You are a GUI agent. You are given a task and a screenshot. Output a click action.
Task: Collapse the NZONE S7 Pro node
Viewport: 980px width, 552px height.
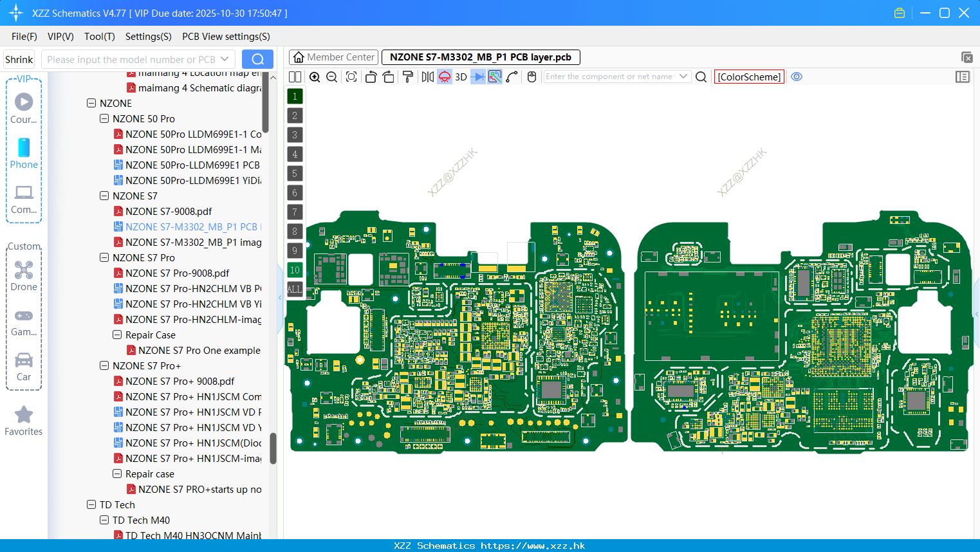[104, 257]
